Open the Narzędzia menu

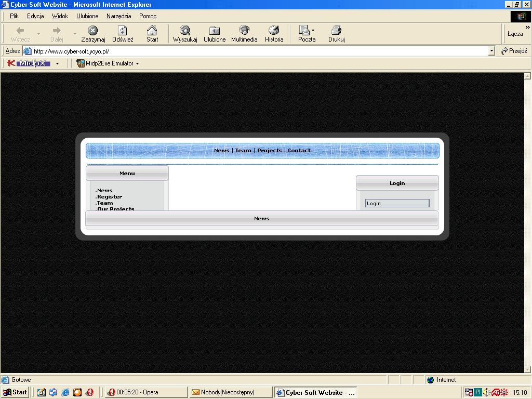118,16
